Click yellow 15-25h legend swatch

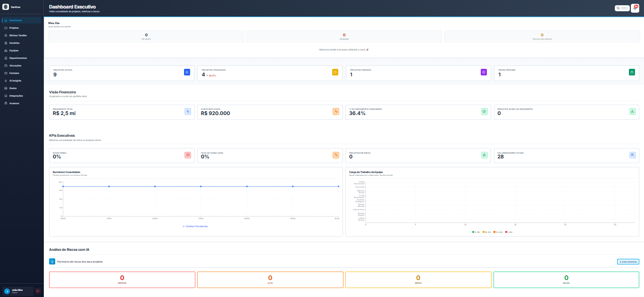[484, 232]
